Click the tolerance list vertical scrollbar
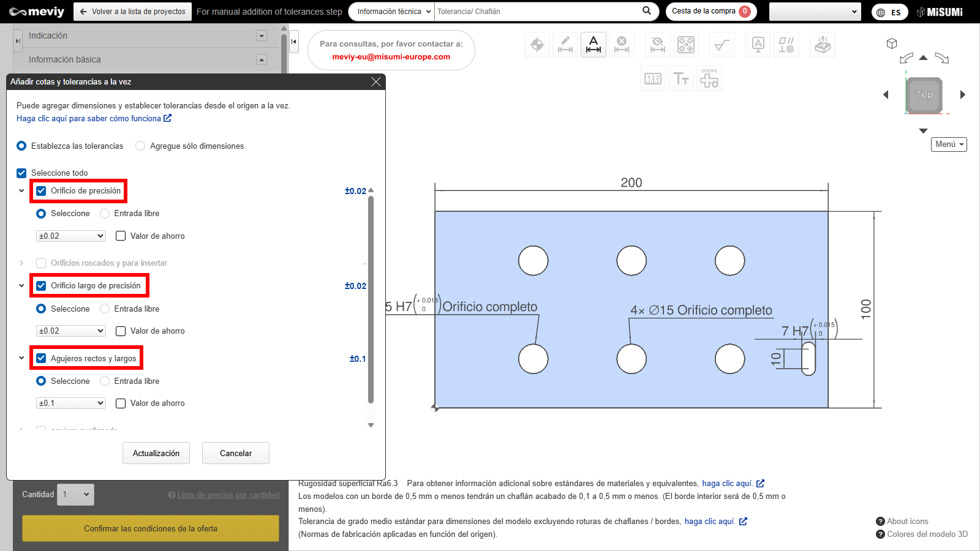The image size is (980, 551). click(371, 300)
